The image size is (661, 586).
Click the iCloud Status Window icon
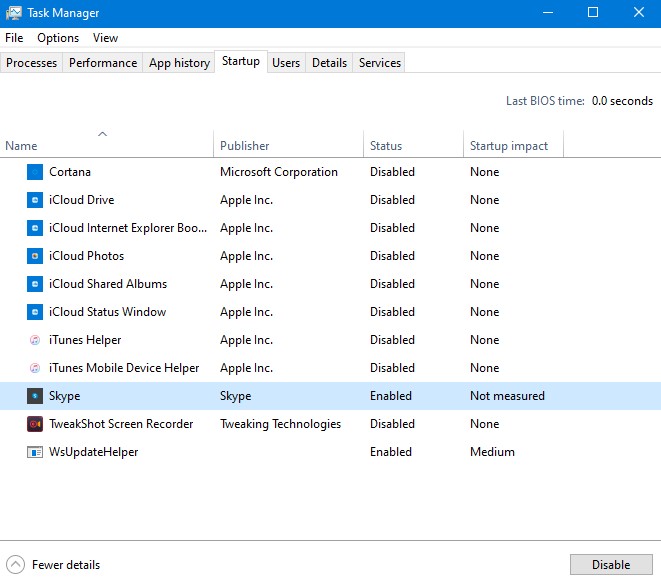pyautogui.click(x=35, y=312)
